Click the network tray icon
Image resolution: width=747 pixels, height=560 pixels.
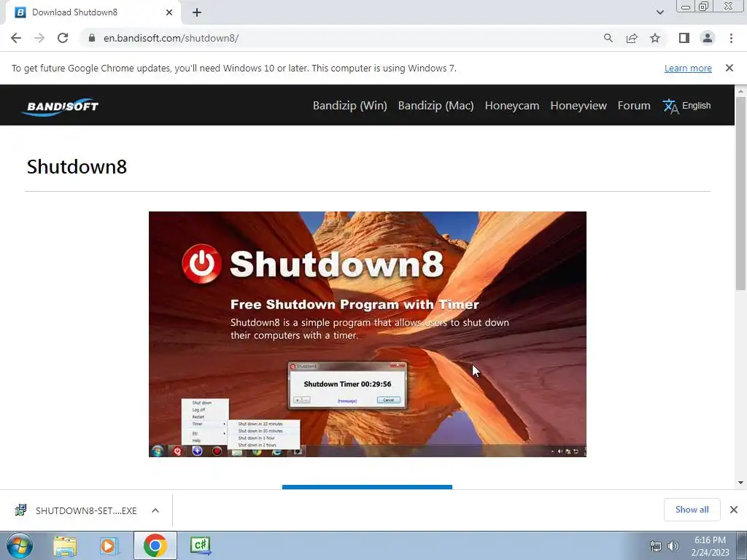(x=656, y=546)
